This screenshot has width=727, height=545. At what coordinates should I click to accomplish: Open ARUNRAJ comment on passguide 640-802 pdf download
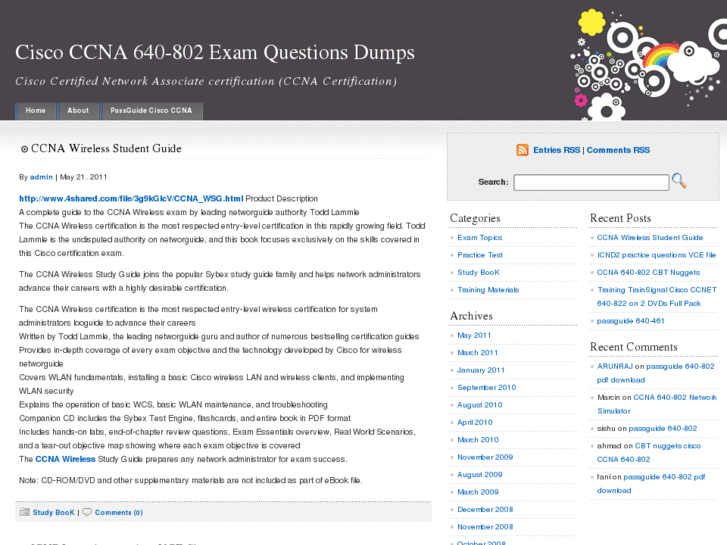point(656,373)
